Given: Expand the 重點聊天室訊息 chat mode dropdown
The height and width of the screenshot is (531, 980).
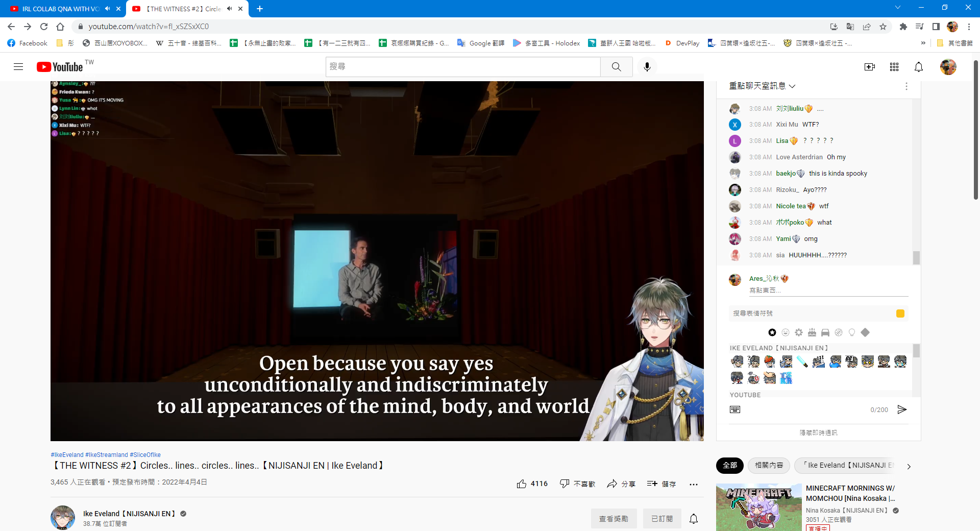Looking at the screenshot, I should click(x=763, y=86).
